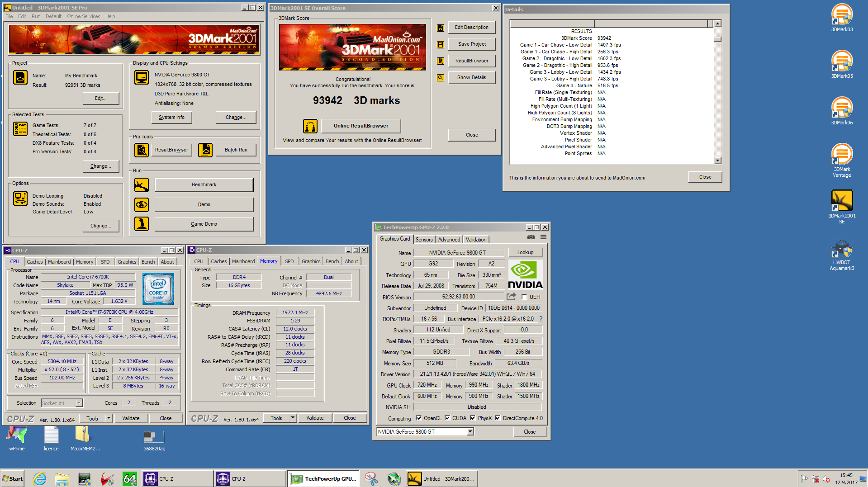Open the licence file on desktop

tap(51, 439)
